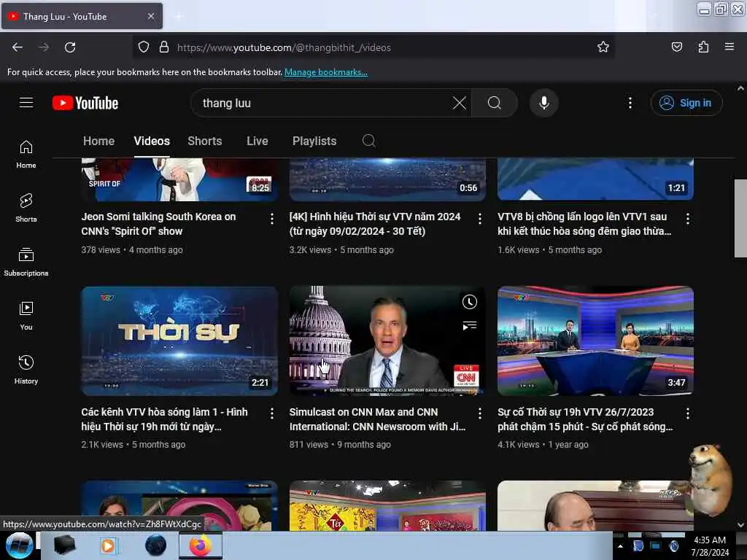Play the CNN Newsroom live thumbnail

(387, 341)
